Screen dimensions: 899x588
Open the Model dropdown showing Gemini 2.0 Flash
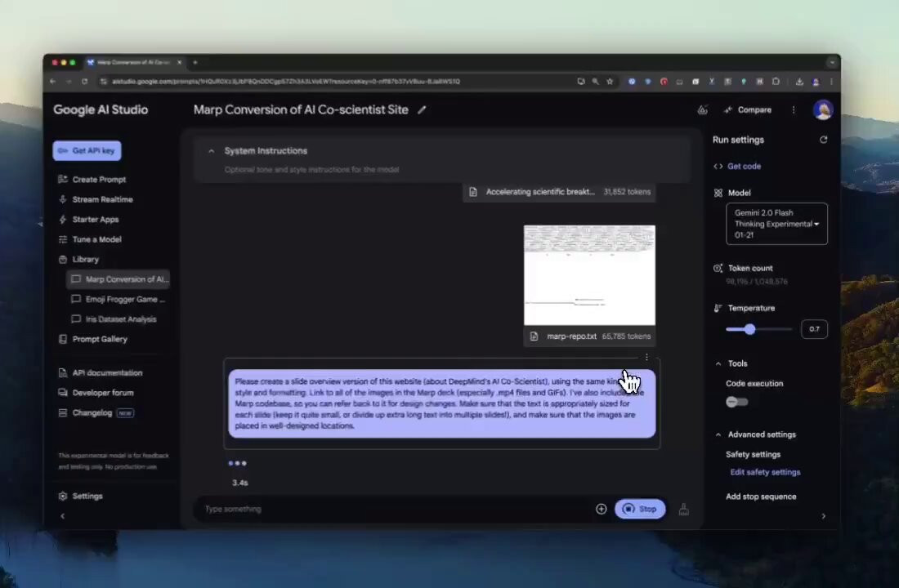tap(776, 224)
